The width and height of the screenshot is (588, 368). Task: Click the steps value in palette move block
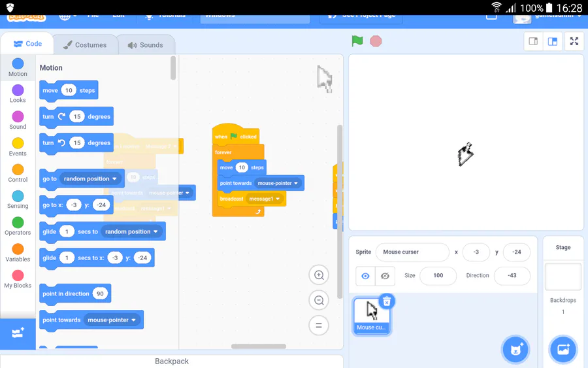[69, 90]
